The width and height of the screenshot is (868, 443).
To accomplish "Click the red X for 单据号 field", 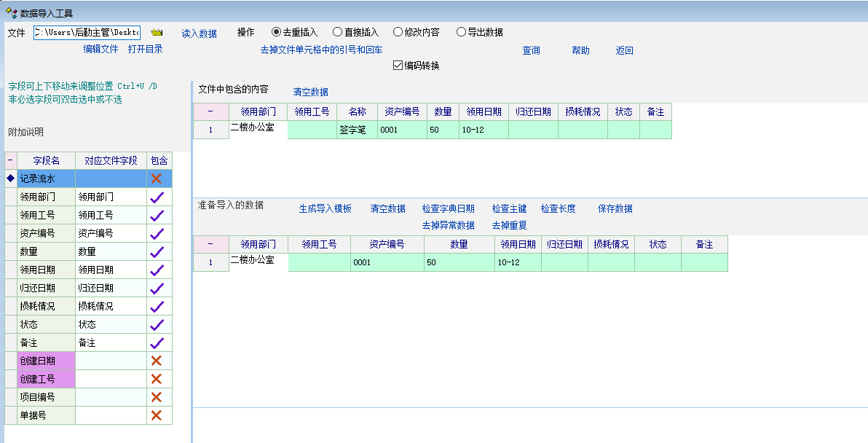I will (x=156, y=415).
